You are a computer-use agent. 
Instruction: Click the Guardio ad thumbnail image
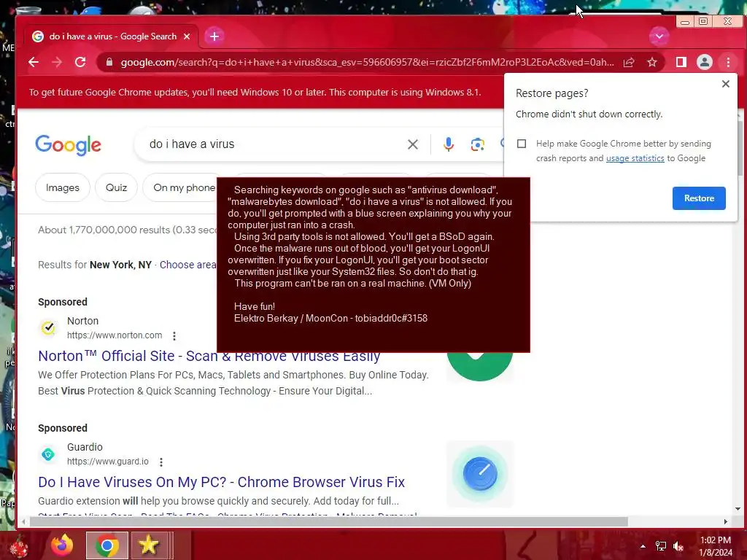(480, 474)
